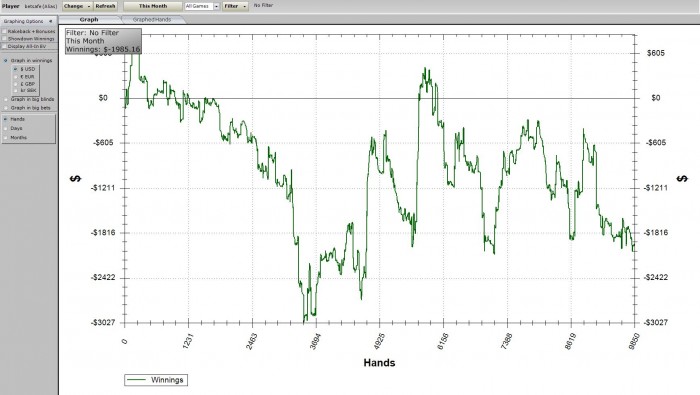Toggle the Showdown Winnings checkbox
This screenshot has height=395, width=700.
point(4,39)
